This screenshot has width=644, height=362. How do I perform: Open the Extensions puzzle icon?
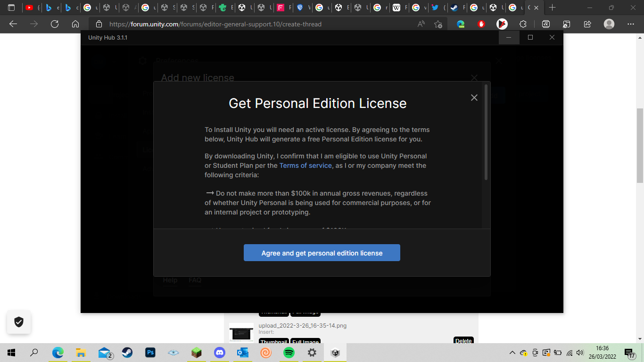pos(523,24)
